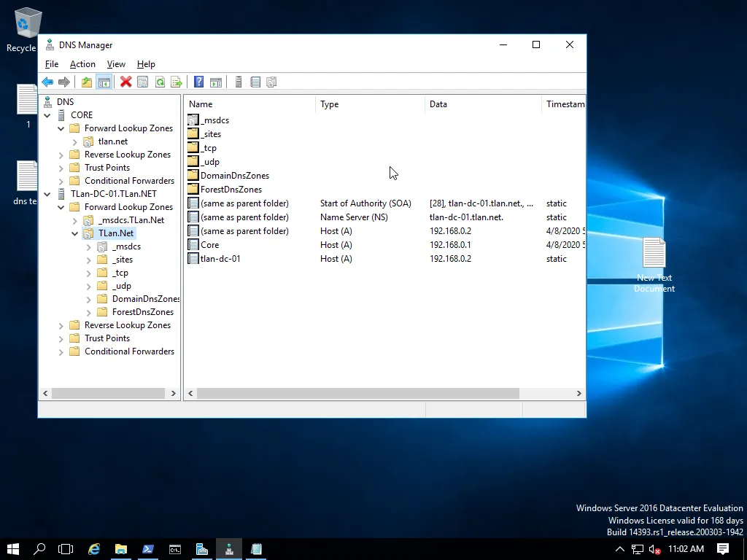
Task: Select the dns text desktop file
Action: pos(26,183)
